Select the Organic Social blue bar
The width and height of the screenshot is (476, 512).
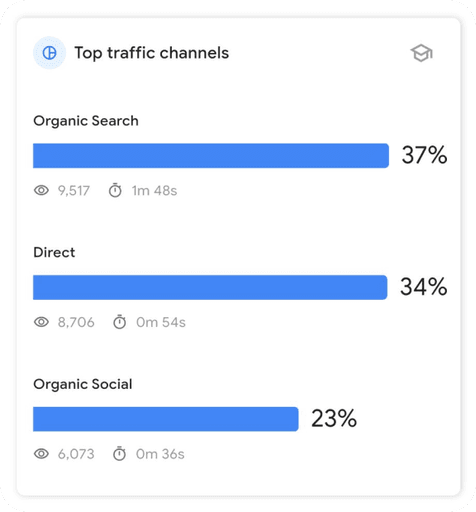coord(166,419)
